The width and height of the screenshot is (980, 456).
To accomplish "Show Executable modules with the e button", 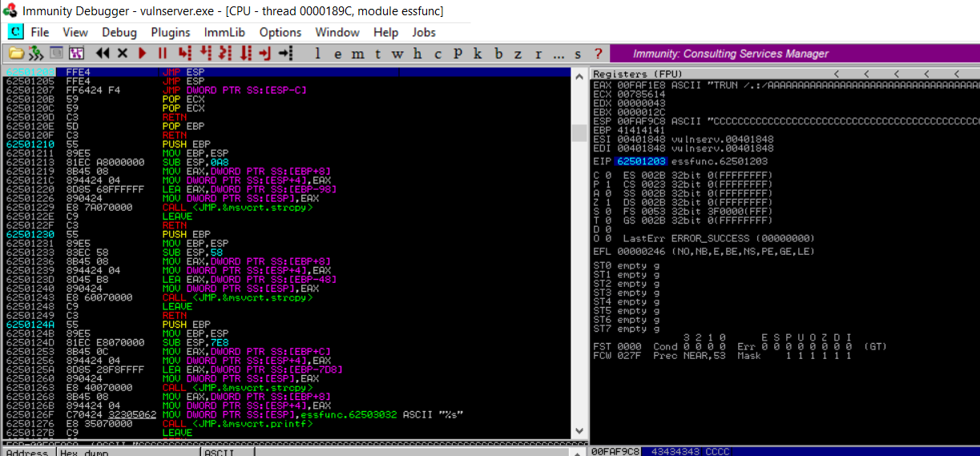I will tap(337, 54).
